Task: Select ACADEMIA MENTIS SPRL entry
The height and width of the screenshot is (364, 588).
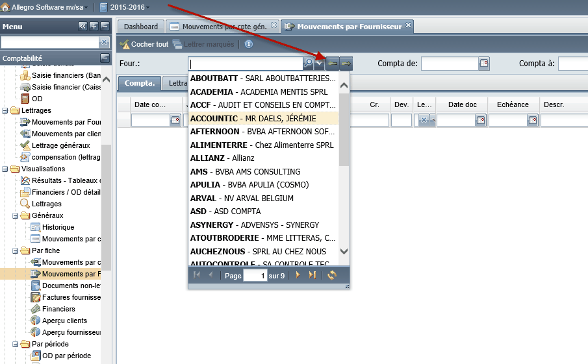Action: [x=263, y=91]
